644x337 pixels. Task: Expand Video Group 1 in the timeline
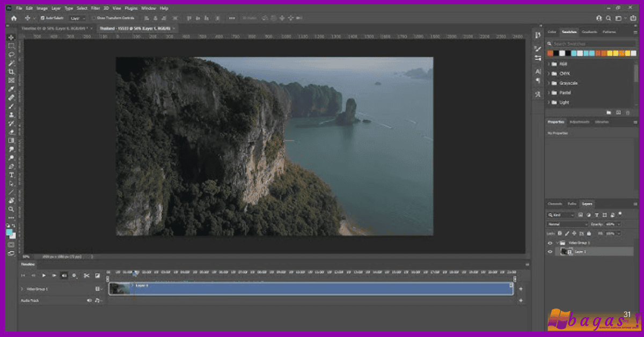coord(22,289)
